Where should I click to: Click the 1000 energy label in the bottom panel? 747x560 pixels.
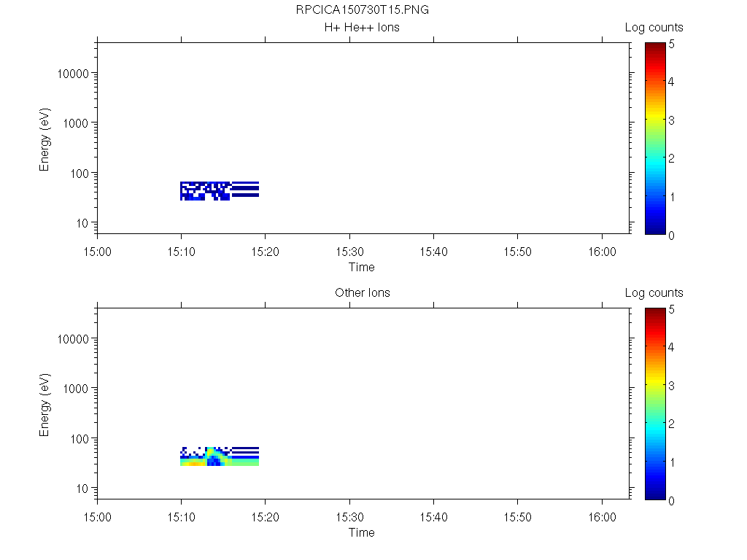click(76, 389)
